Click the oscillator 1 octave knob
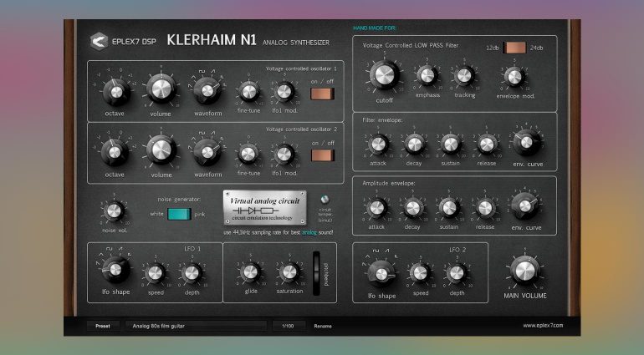 (114, 89)
